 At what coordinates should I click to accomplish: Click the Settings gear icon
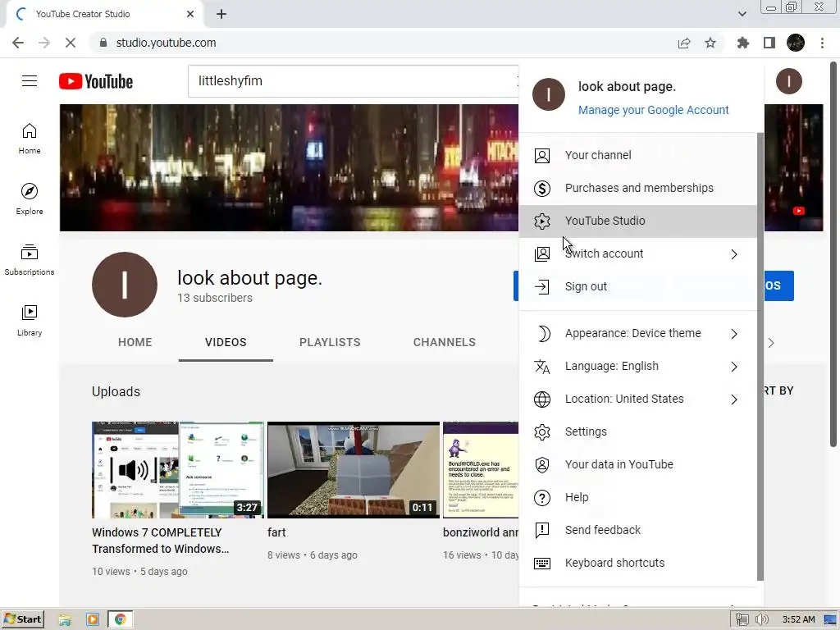pyautogui.click(x=542, y=431)
